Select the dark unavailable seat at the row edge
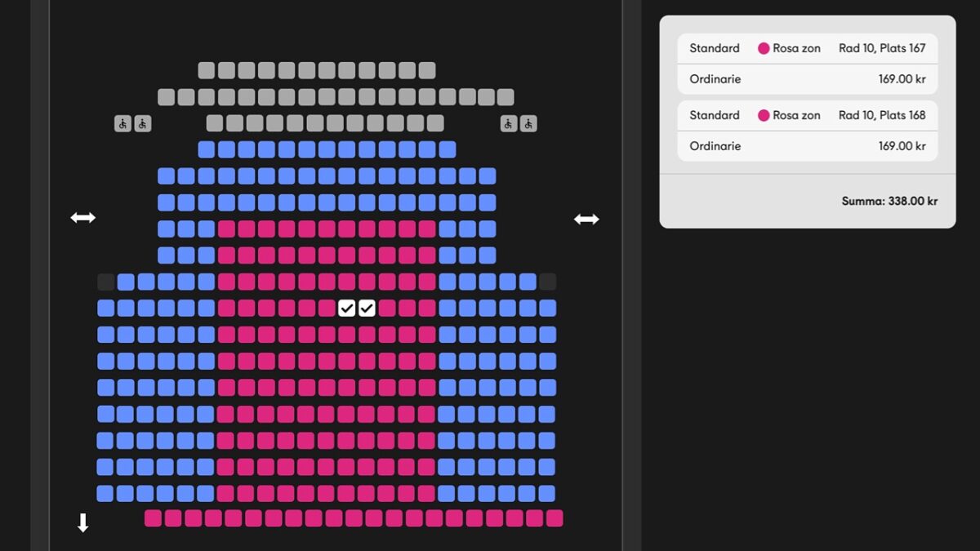The height and width of the screenshot is (551, 980). click(x=105, y=281)
